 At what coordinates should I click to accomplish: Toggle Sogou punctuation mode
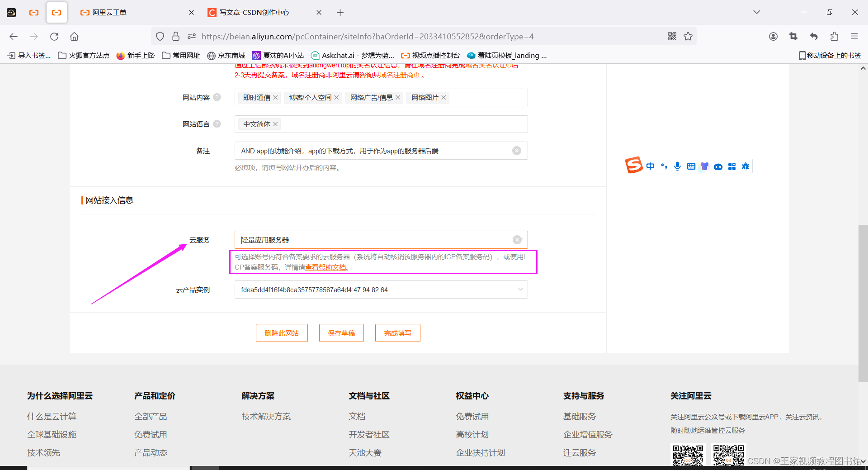tap(664, 166)
